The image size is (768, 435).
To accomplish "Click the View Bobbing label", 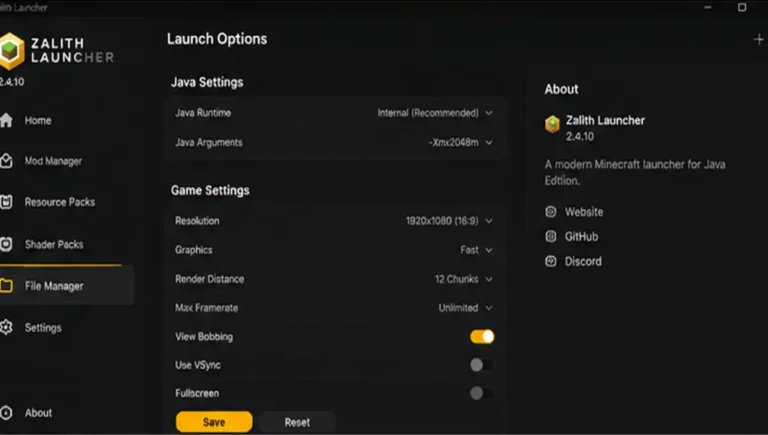I will pyautogui.click(x=204, y=337).
